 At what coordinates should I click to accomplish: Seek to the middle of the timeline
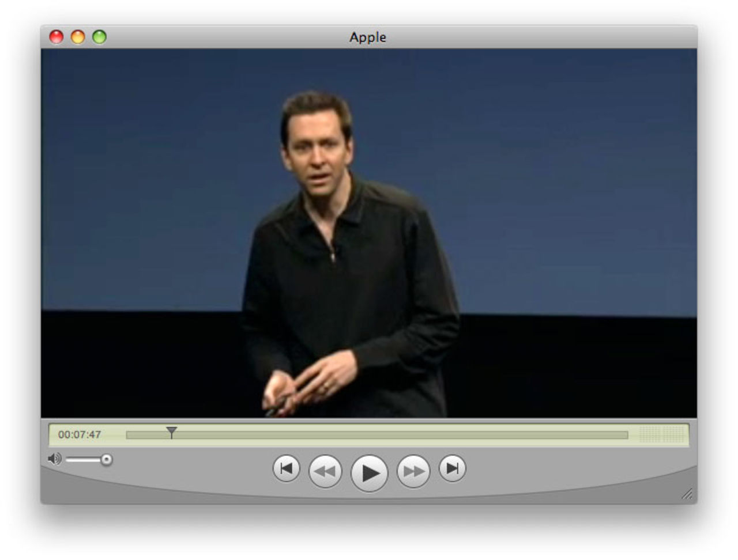point(377,435)
